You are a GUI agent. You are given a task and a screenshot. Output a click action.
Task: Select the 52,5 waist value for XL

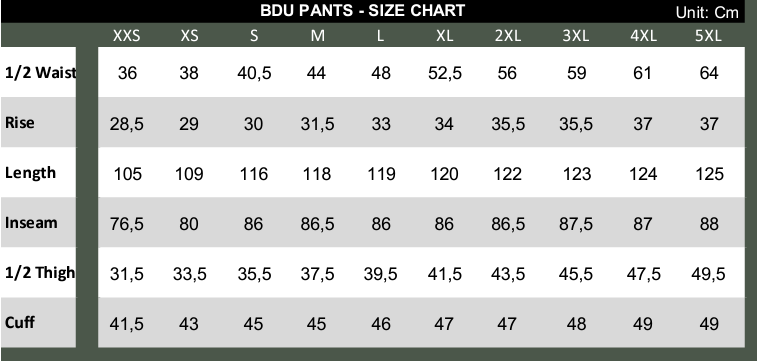pos(445,73)
